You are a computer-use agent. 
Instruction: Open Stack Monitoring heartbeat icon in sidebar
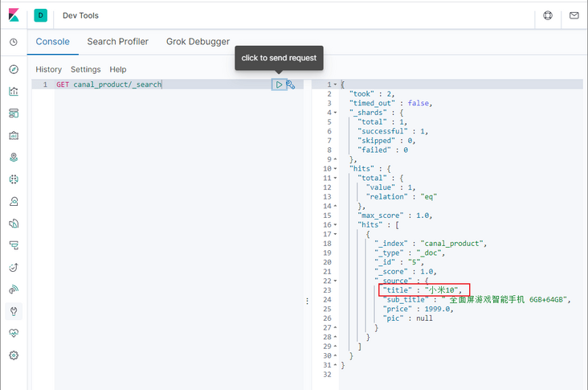click(x=14, y=333)
